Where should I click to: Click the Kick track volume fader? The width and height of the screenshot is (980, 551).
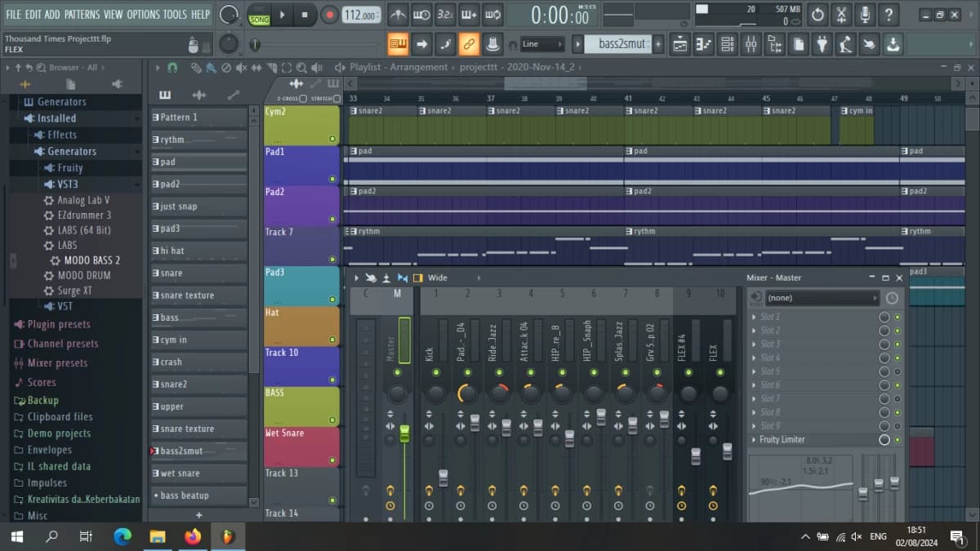click(x=443, y=478)
